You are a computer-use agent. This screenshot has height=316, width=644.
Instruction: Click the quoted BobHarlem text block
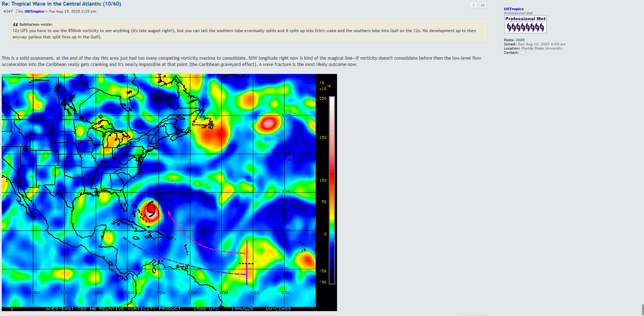(x=244, y=34)
